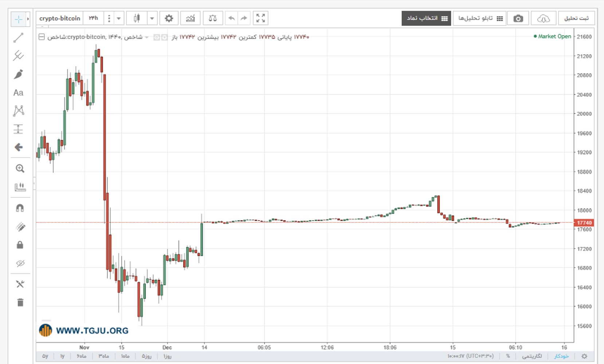Take chart snapshot with camera icon
The image size is (604, 364).
click(518, 18)
